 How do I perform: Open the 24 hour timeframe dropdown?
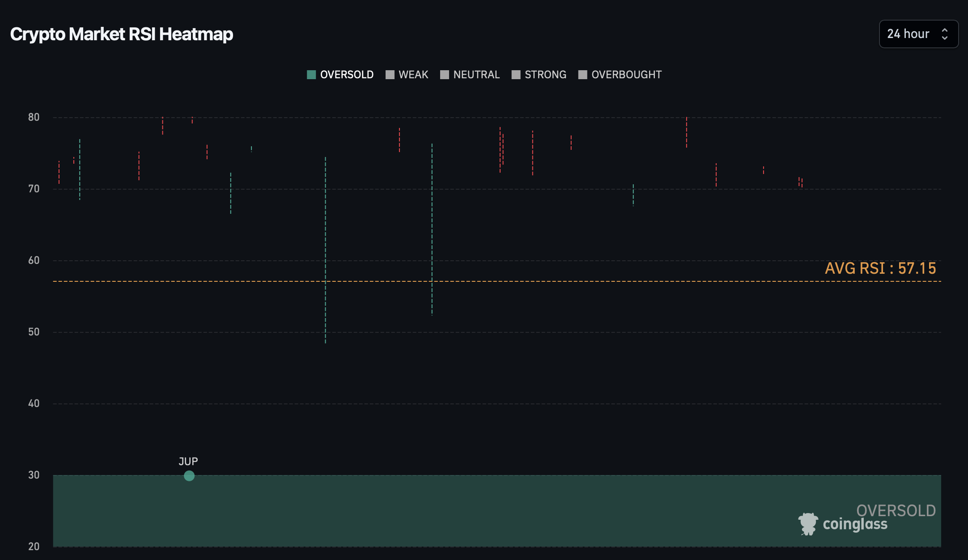[908, 34]
